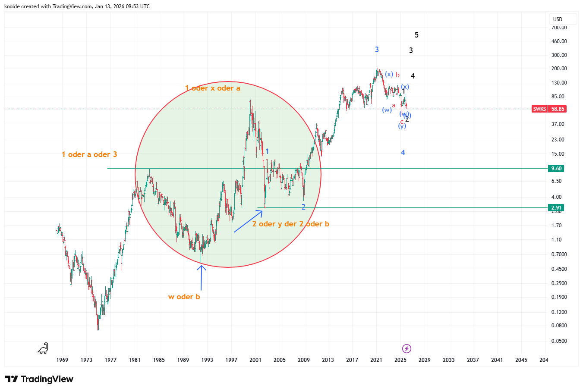Select the blue wave label 4

point(403,153)
